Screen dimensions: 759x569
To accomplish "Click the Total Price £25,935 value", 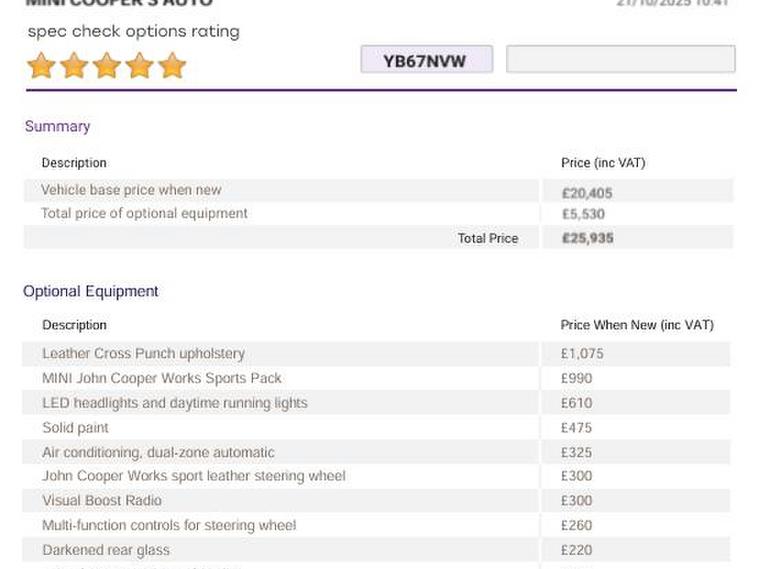I will [587, 238].
